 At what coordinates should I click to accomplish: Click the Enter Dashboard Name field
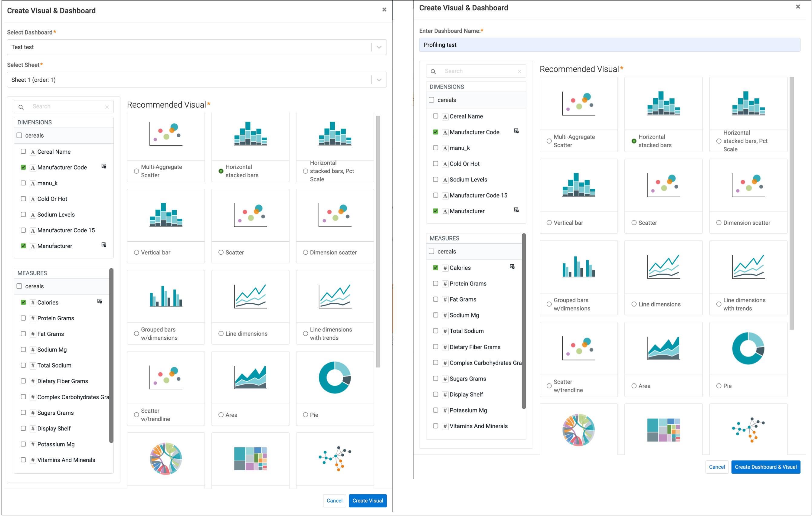click(609, 45)
